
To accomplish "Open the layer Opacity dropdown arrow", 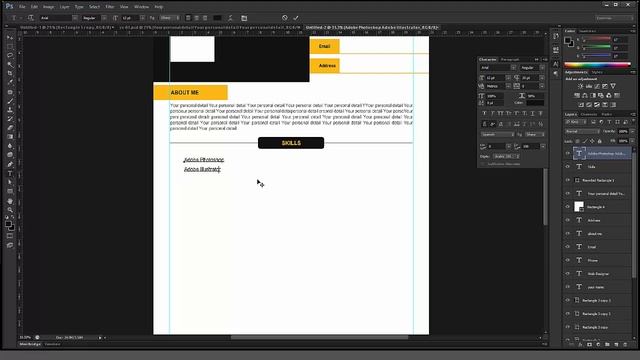I will click(x=633, y=131).
